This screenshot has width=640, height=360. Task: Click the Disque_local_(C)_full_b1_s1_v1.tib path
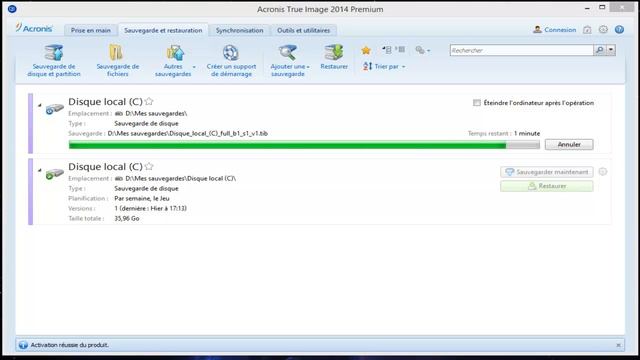187,133
